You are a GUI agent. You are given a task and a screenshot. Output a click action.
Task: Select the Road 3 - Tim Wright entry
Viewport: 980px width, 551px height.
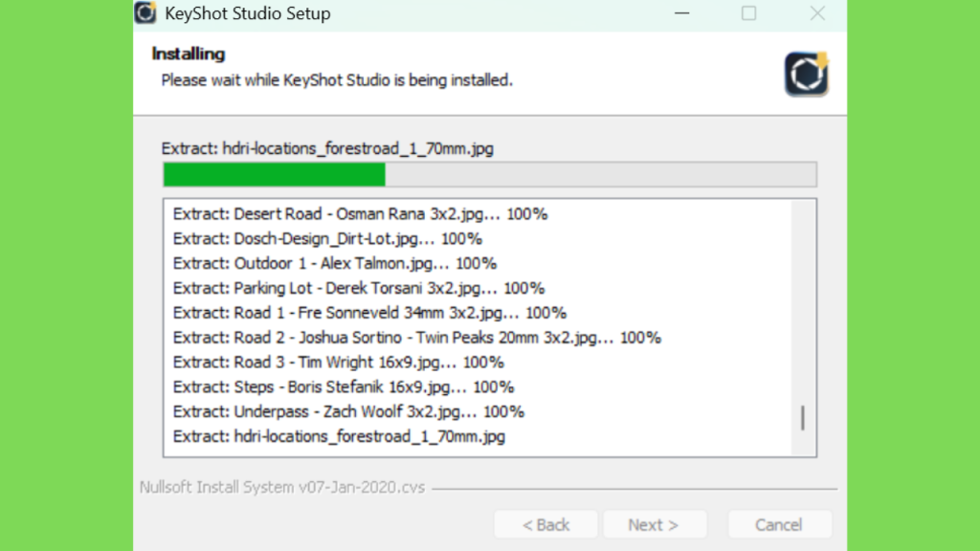[x=338, y=363]
